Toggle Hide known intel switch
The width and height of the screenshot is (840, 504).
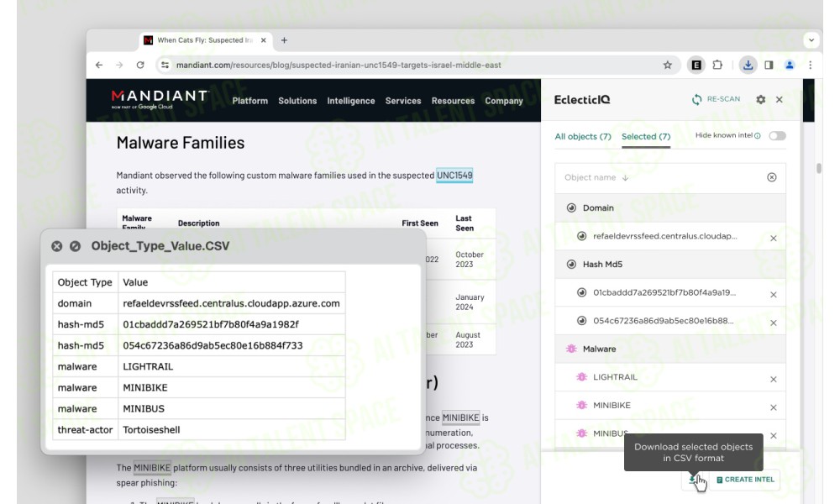[x=777, y=136]
